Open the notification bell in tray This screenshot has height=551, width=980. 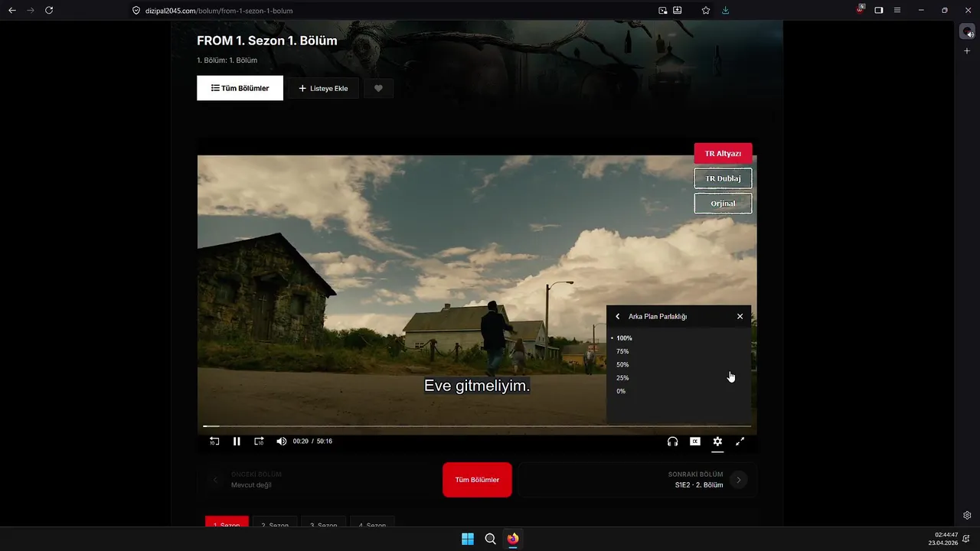point(966,539)
